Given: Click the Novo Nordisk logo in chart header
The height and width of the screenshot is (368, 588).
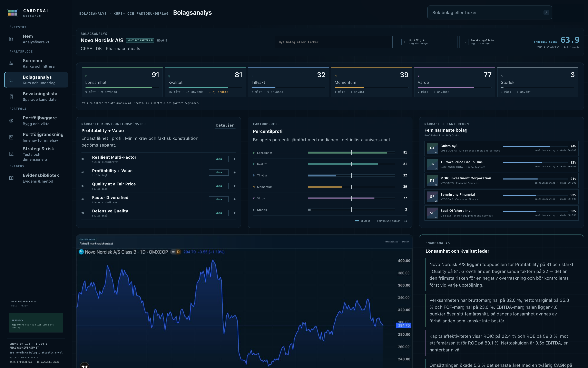Looking at the screenshot, I should (81, 252).
